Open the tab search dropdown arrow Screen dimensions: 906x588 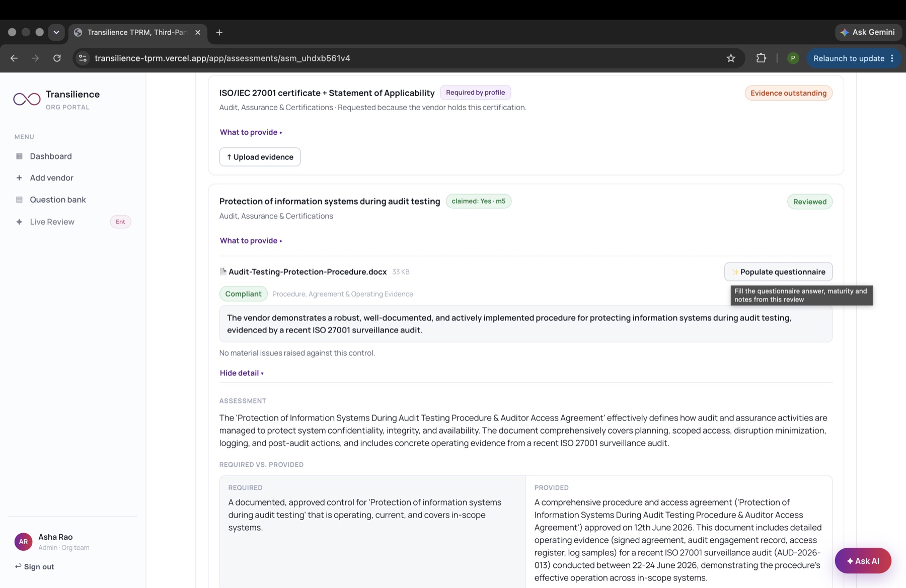coord(56,32)
